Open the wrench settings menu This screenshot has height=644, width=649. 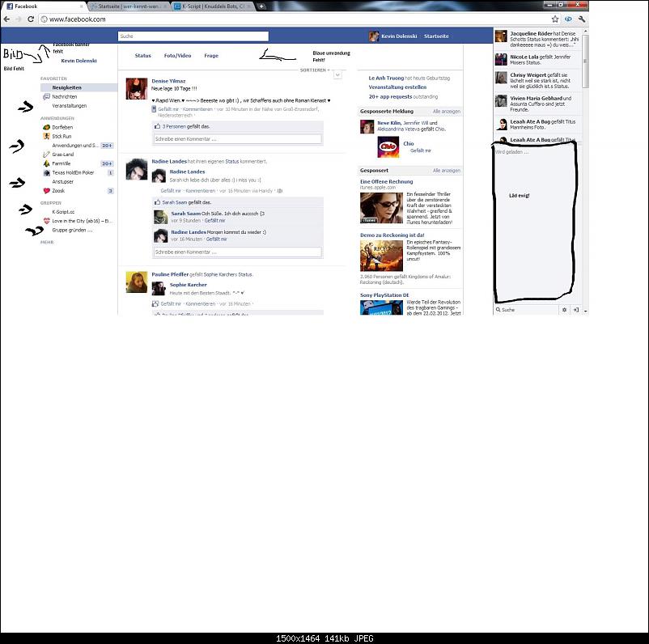[582, 19]
